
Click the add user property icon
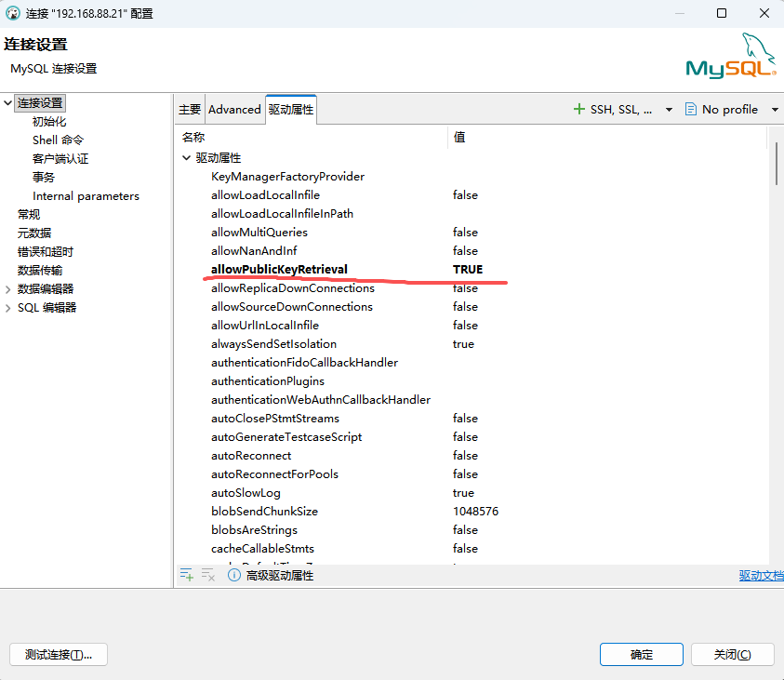[187, 576]
